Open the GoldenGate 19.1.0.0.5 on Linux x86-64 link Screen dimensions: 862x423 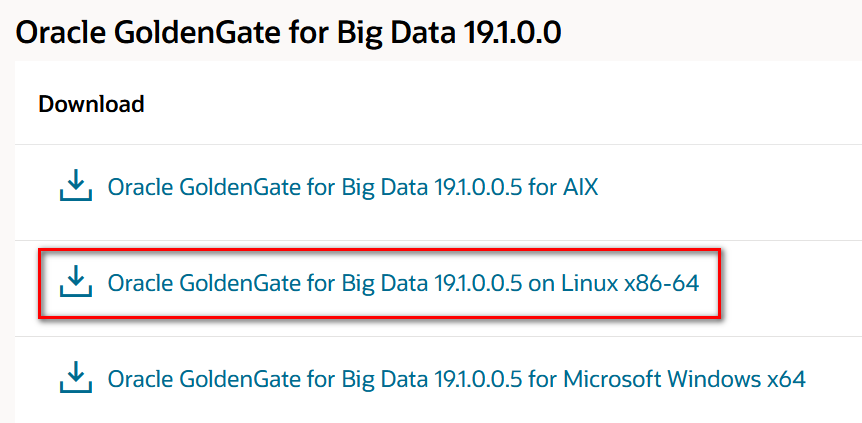click(403, 283)
